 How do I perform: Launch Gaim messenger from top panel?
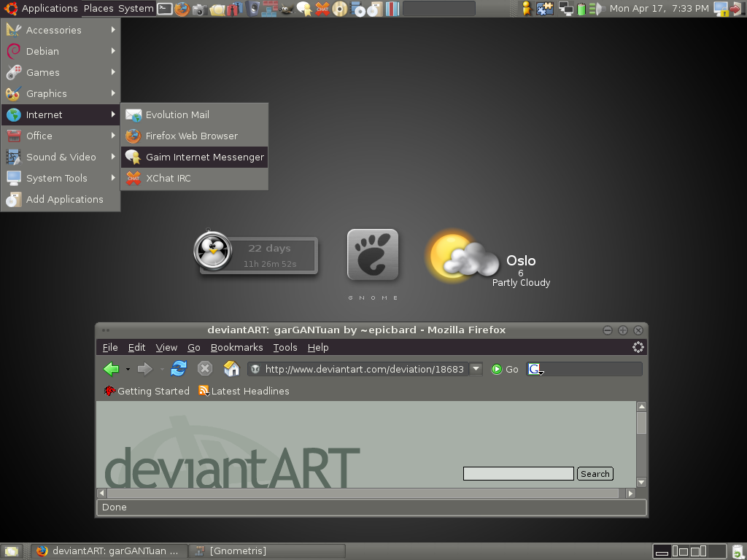(x=304, y=9)
